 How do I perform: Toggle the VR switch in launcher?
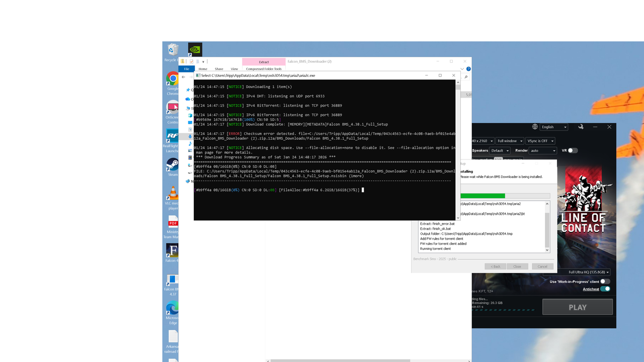coord(573,150)
